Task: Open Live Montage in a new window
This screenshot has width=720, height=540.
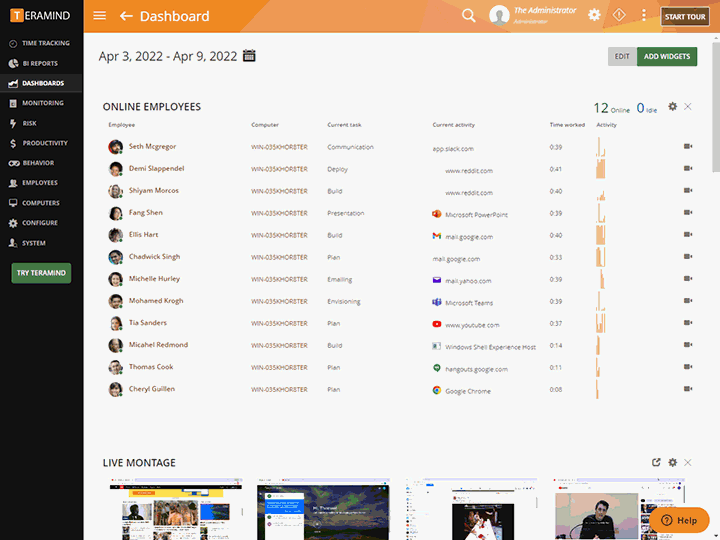Action: click(x=656, y=463)
